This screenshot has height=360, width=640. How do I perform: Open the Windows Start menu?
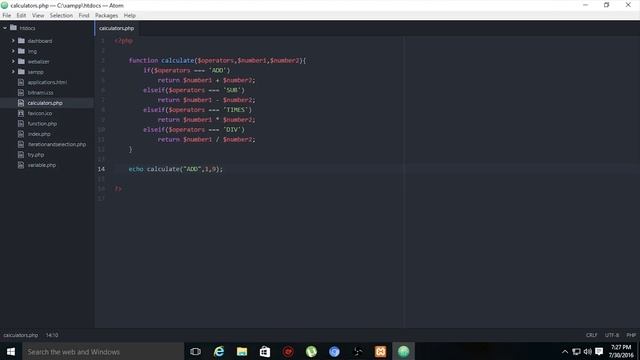pyautogui.click(x=11, y=351)
